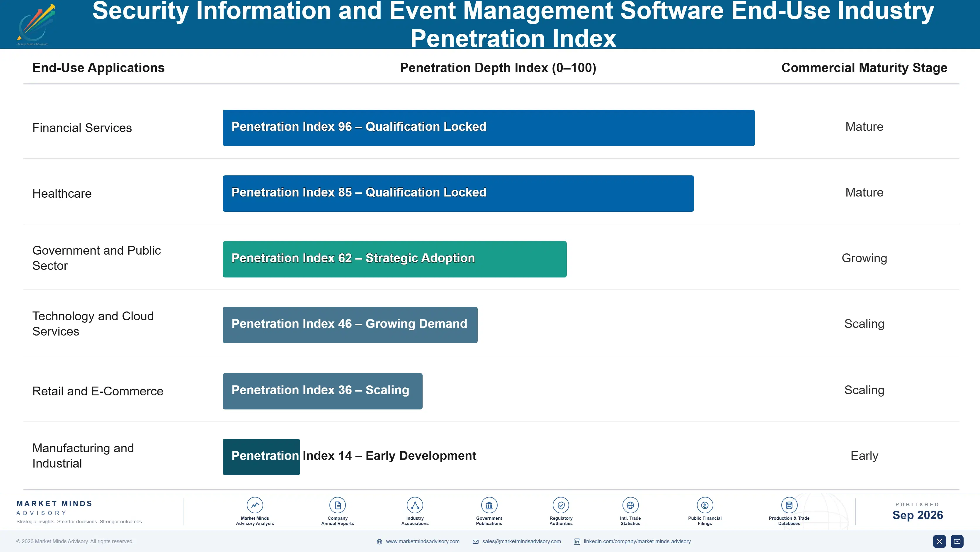Click Scaling in the Retail and E-Commerce row
980x552 pixels.
click(x=864, y=390)
